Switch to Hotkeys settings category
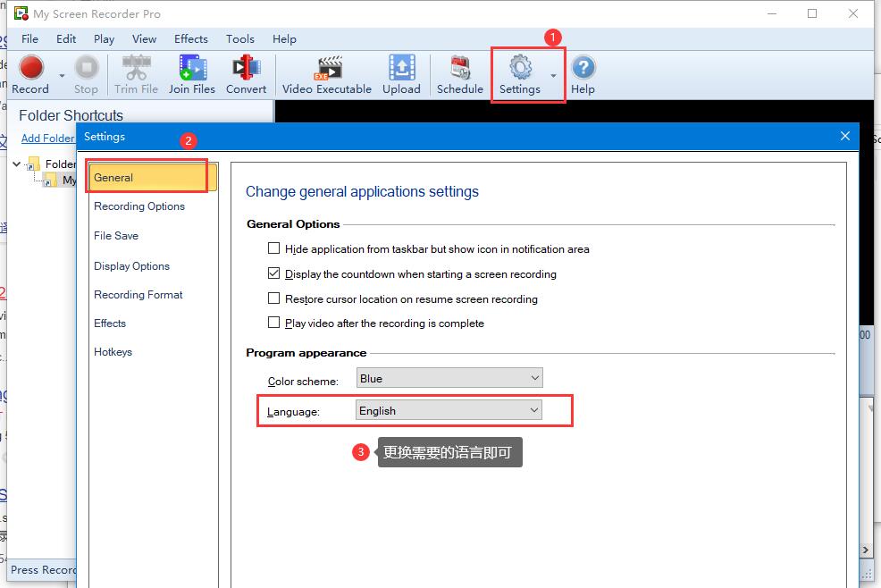 [x=113, y=352]
